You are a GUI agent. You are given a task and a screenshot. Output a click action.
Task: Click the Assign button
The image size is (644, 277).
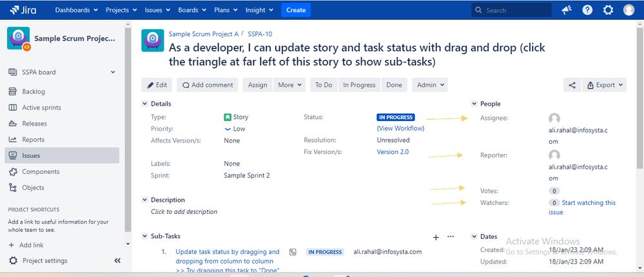tap(257, 85)
